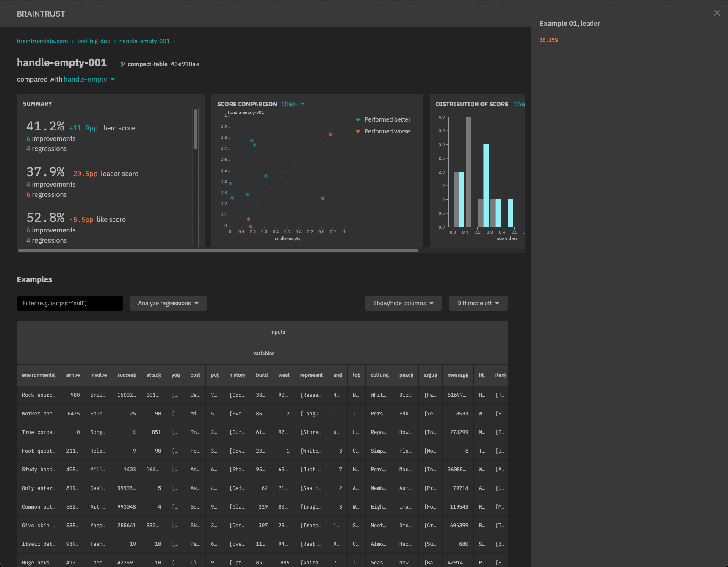This screenshot has height=567, width=728.
Task: Expand the Analyze regressions dropdown
Action: [168, 303]
